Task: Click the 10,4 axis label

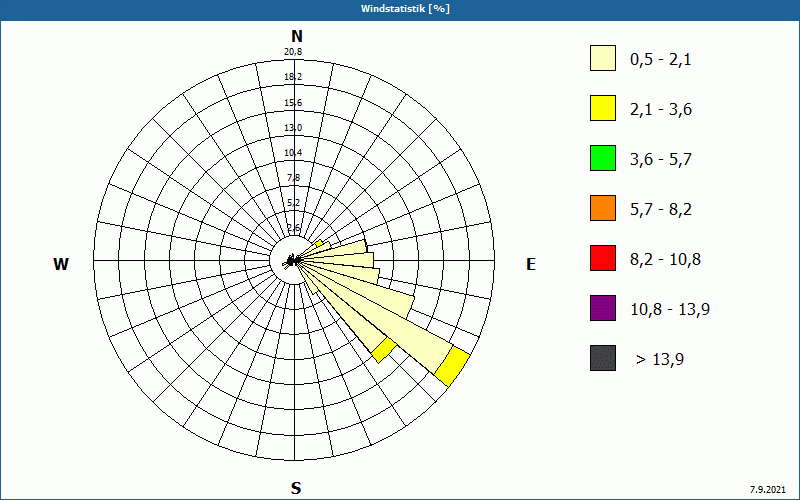Action: click(293, 153)
